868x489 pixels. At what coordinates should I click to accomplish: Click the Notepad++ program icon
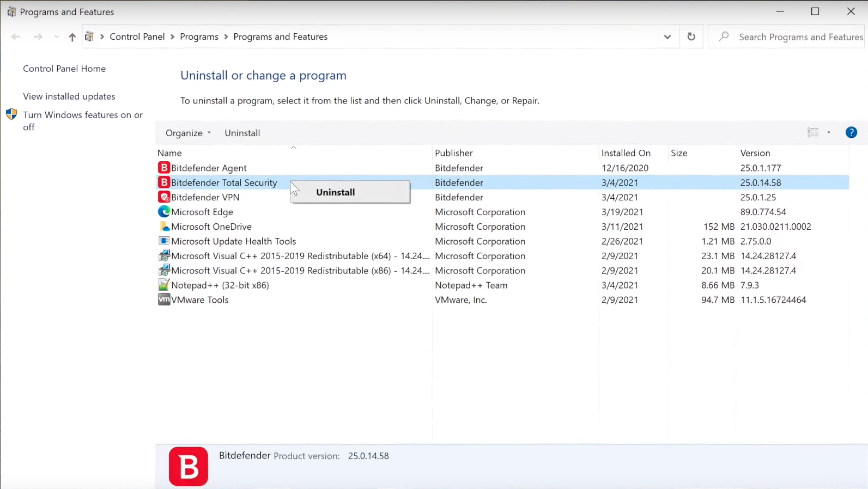pyautogui.click(x=163, y=285)
